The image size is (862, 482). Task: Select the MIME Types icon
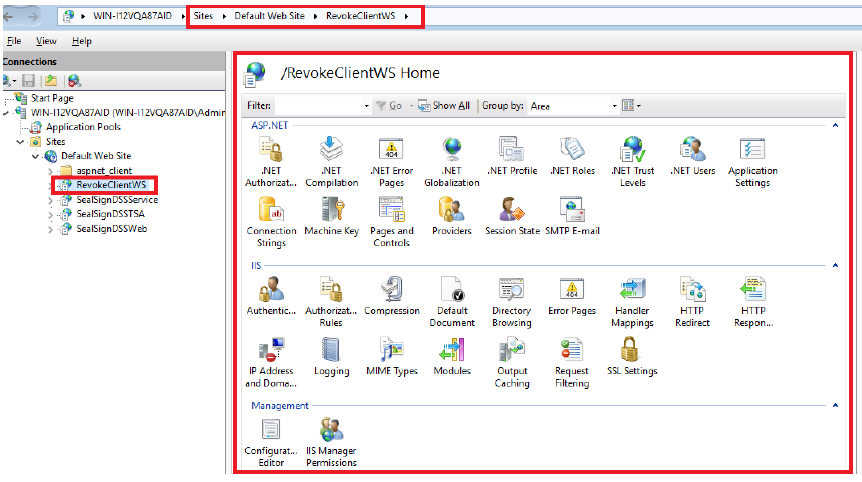coord(391,356)
